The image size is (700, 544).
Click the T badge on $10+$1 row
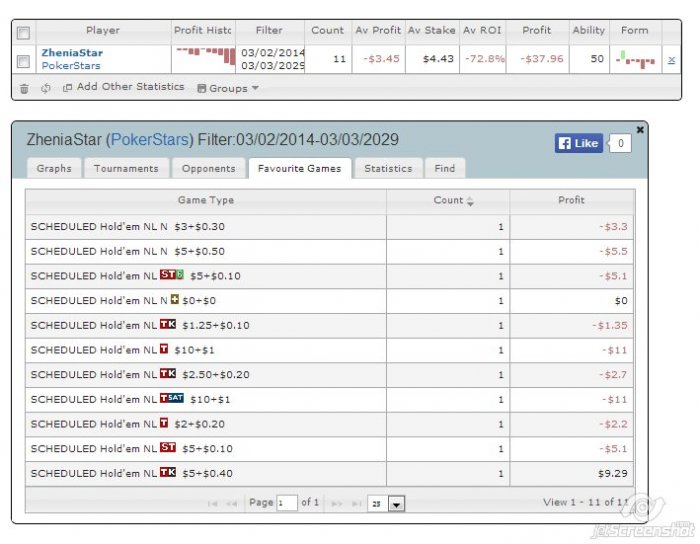click(164, 349)
